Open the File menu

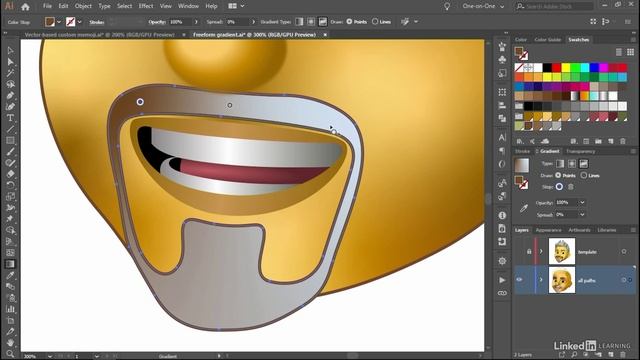coord(47,6)
